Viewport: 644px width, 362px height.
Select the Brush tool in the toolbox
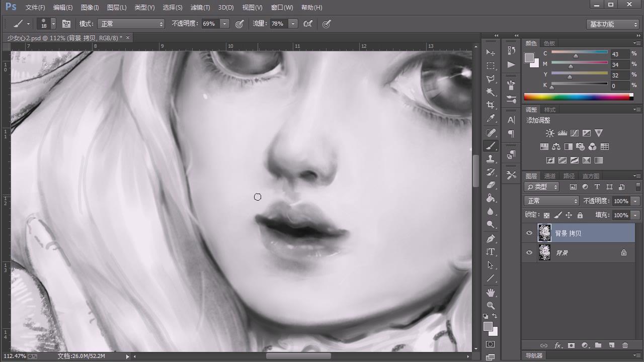pyautogui.click(x=491, y=146)
